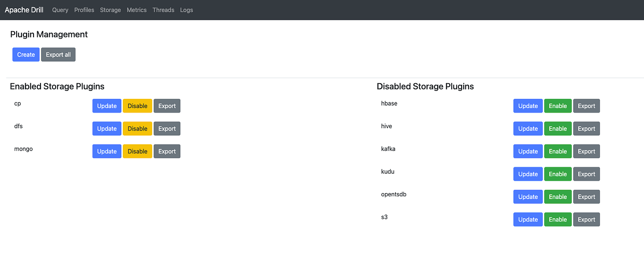This screenshot has width=644, height=256.
Task: Export the kudu plugin configuration
Action: 586,174
